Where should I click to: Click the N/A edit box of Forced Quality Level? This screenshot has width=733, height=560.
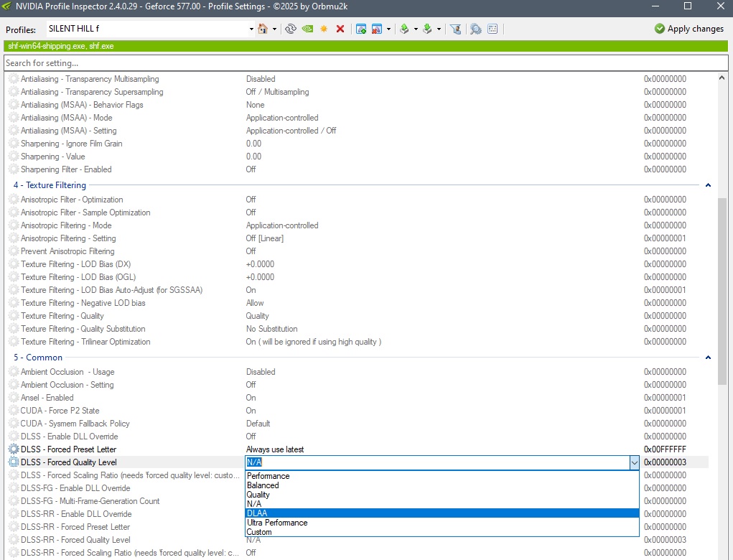point(437,463)
